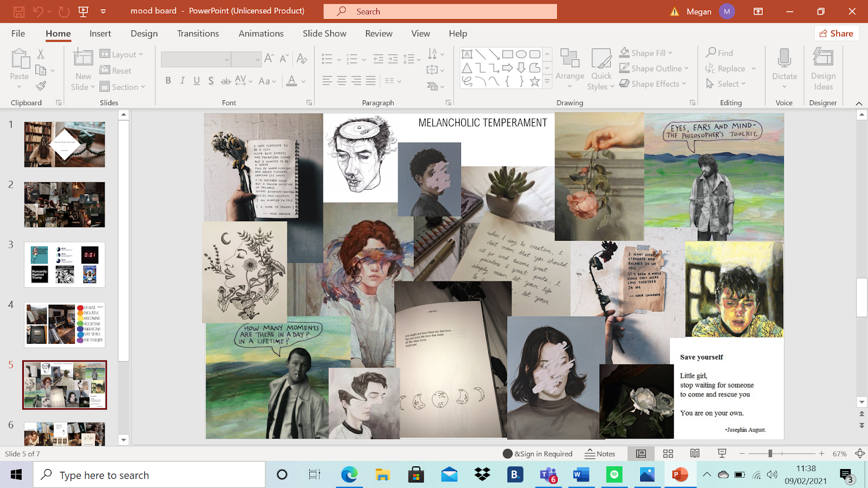Increase list indent level icon
This screenshot has height=488, width=868.
[x=393, y=59]
